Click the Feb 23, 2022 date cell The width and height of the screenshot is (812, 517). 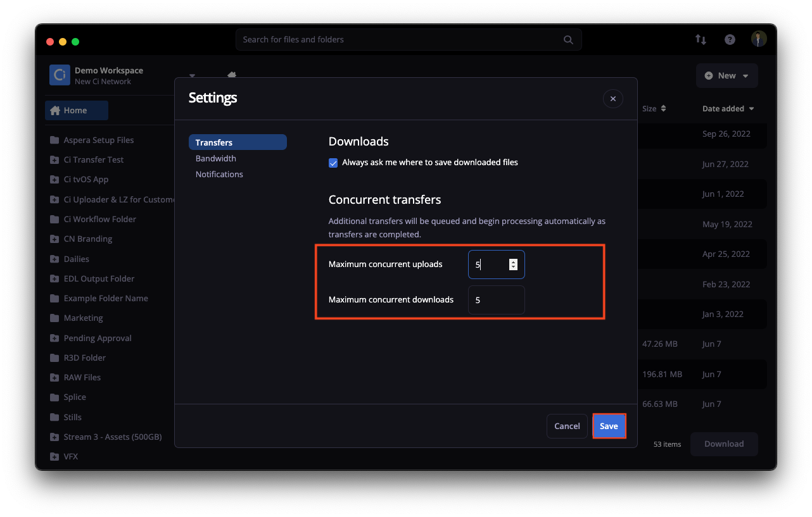[x=726, y=284]
